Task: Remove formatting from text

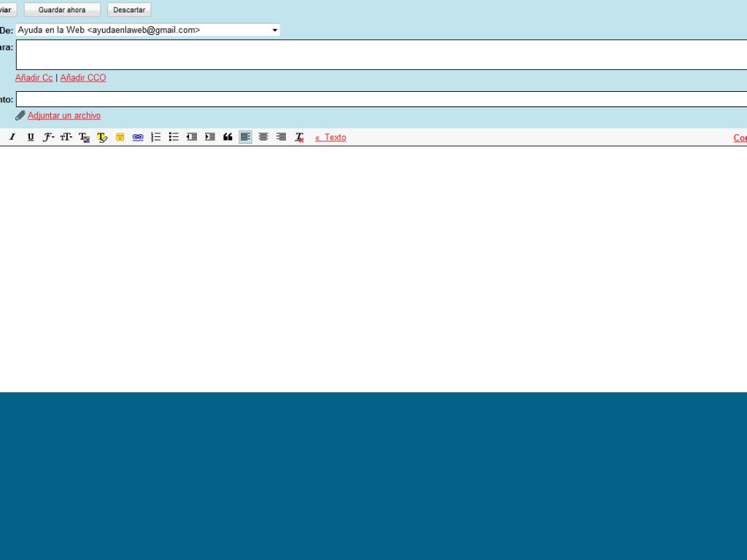Action: (x=299, y=137)
